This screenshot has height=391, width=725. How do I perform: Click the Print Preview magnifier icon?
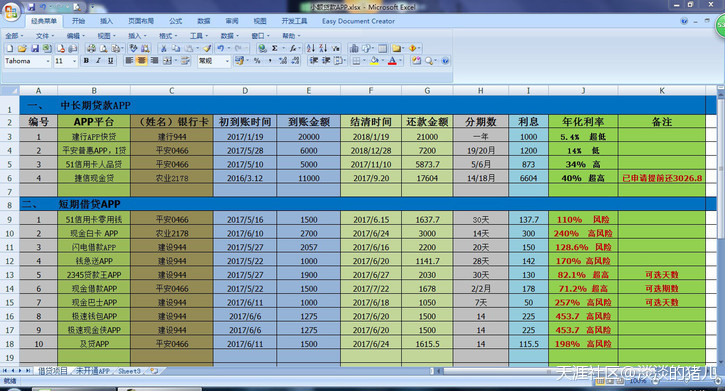click(104, 48)
